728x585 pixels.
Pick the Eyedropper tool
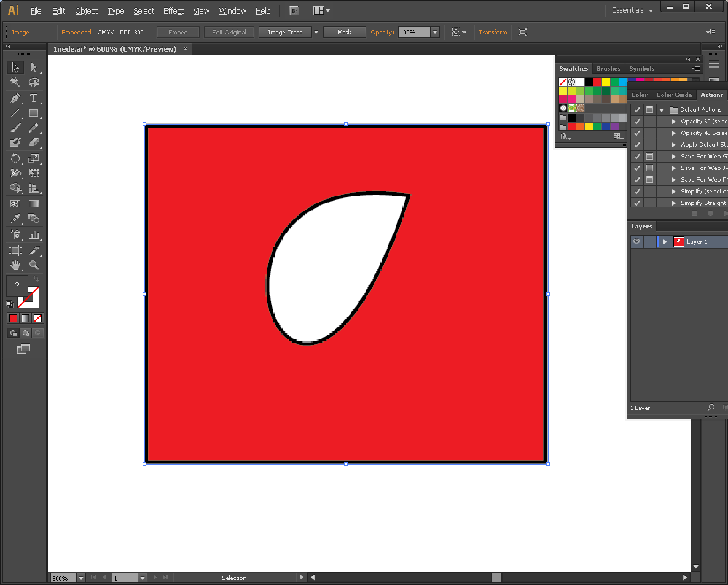point(15,219)
